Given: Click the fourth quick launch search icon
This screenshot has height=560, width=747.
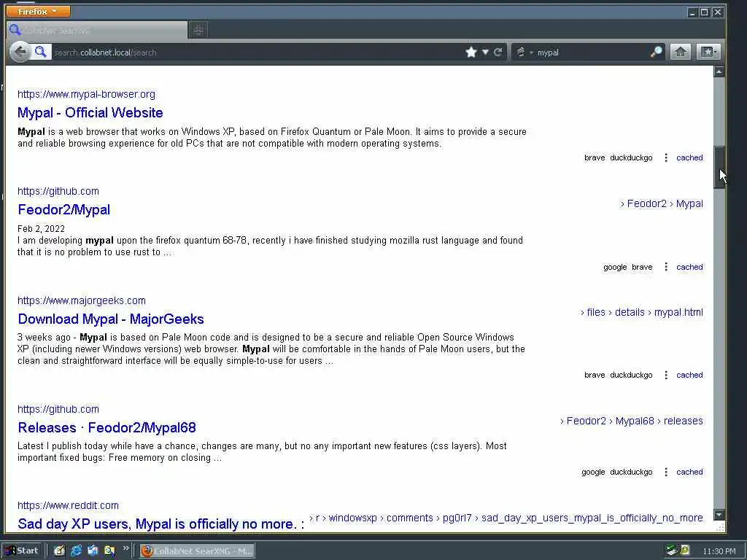Looking at the screenshot, I should point(109,551).
